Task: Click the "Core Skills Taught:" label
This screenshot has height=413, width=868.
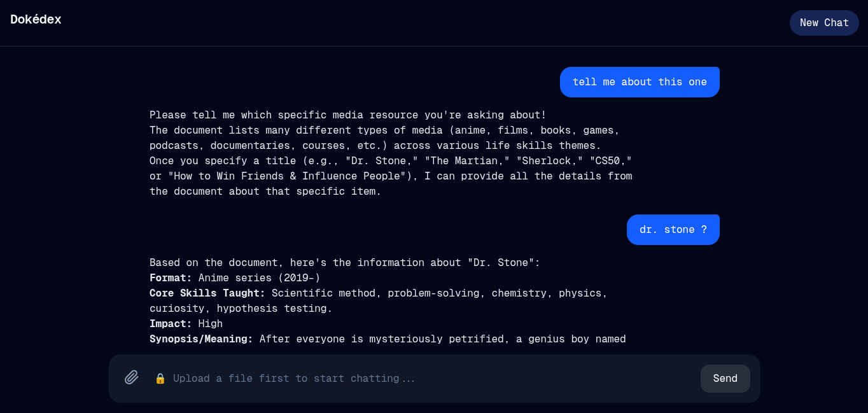Action: pyautogui.click(x=207, y=293)
